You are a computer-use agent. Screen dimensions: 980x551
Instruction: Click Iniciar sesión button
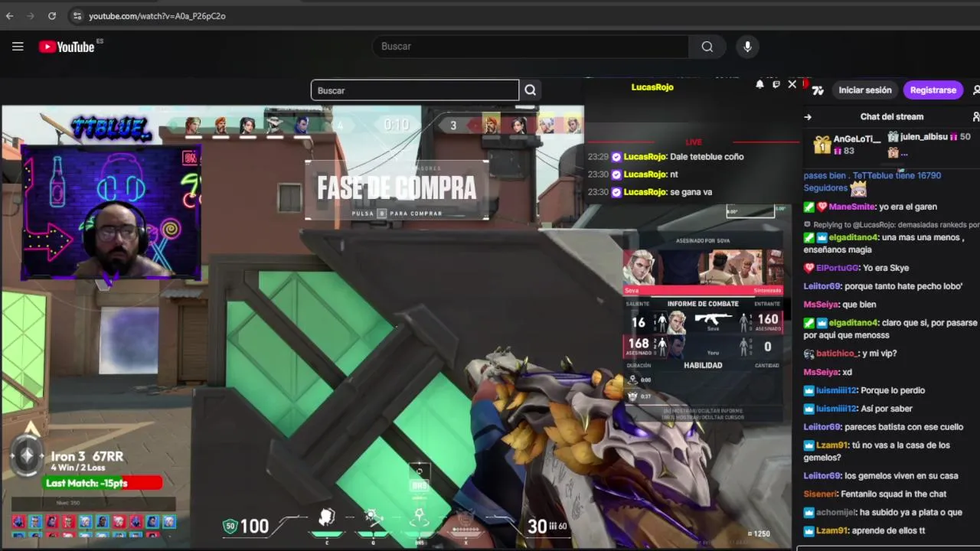tap(865, 90)
